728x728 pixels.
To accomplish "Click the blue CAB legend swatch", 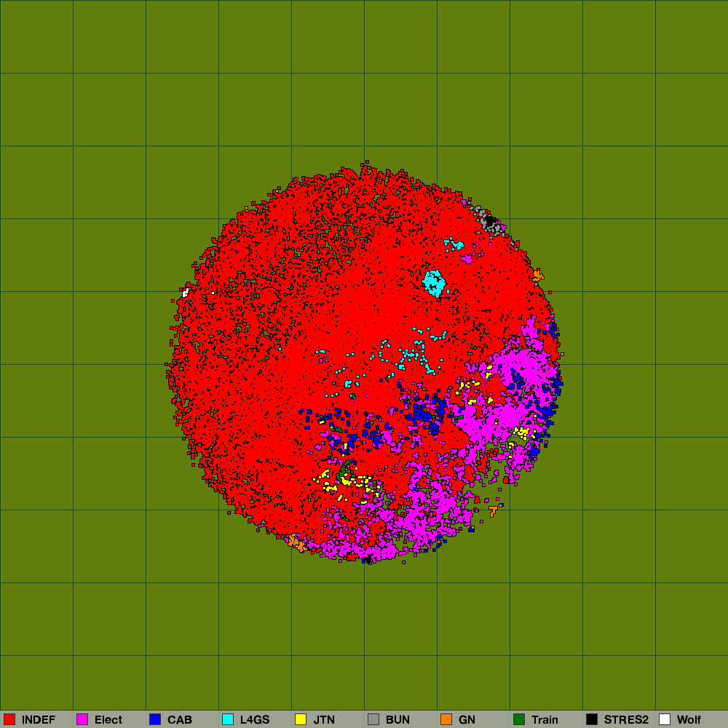I will 155,719.
